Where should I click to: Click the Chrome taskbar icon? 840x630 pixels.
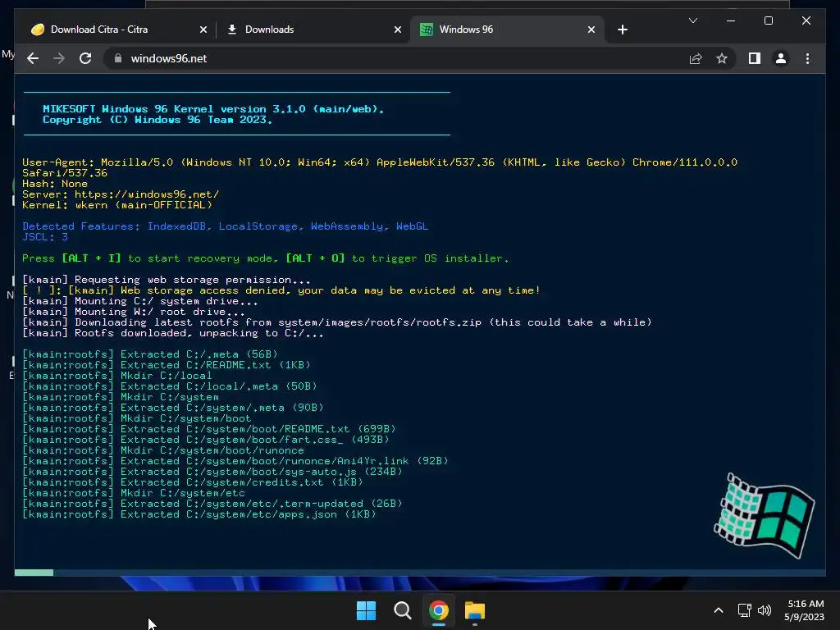pos(438,610)
